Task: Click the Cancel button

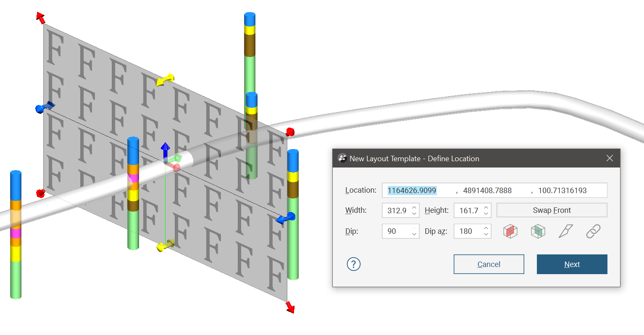Action: click(x=489, y=264)
